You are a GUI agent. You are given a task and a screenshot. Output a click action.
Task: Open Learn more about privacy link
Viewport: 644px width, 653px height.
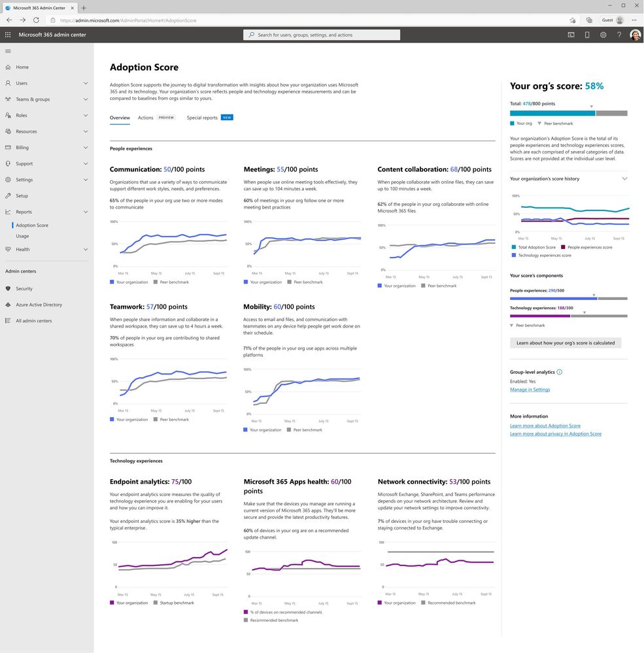pos(556,433)
